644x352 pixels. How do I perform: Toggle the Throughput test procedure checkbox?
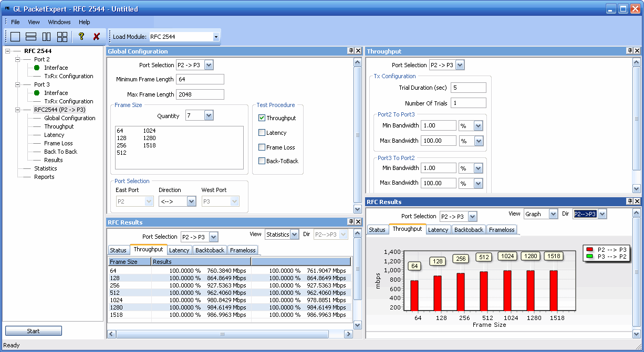(262, 118)
